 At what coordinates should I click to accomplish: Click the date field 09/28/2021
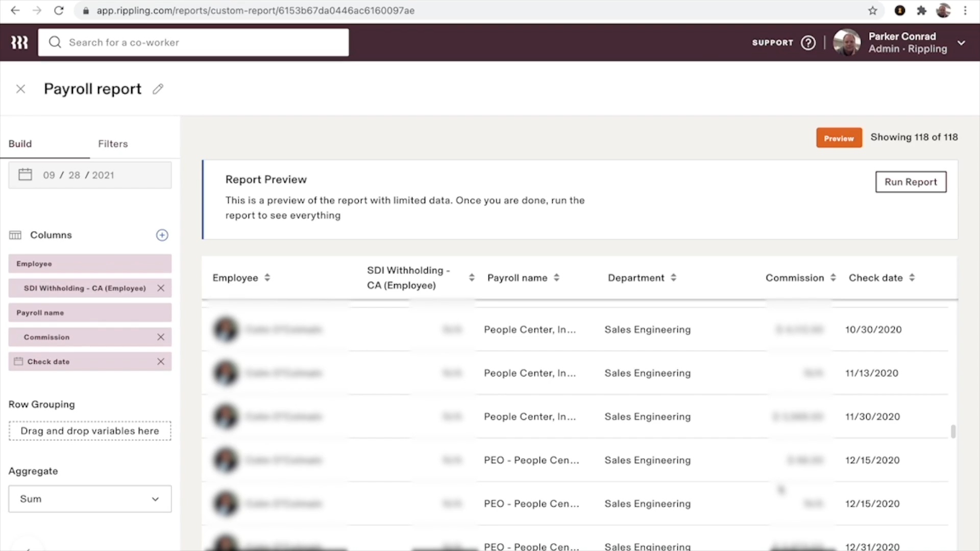coord(90,175)
